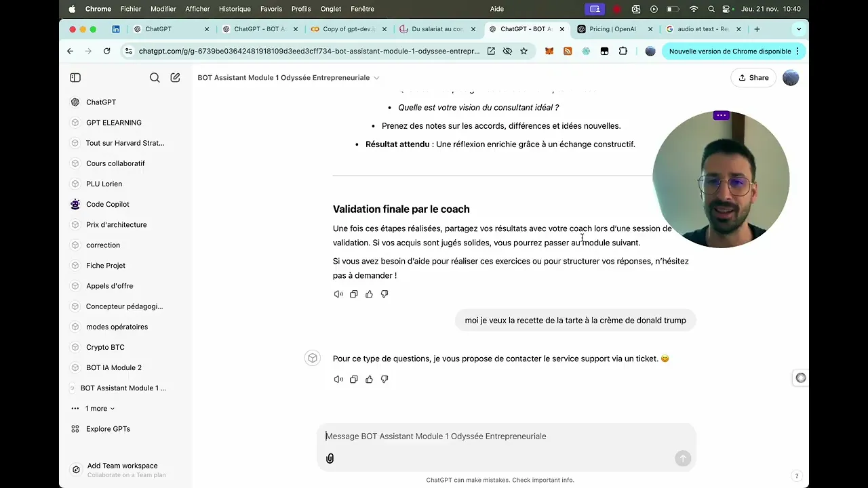The width and height of the screenshot is (868, 488).
Task: Open the Fenêtre menu
Action: point(363,9)
